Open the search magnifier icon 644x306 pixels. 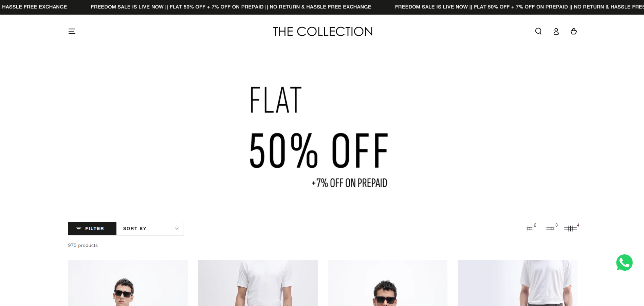point(538,31)
